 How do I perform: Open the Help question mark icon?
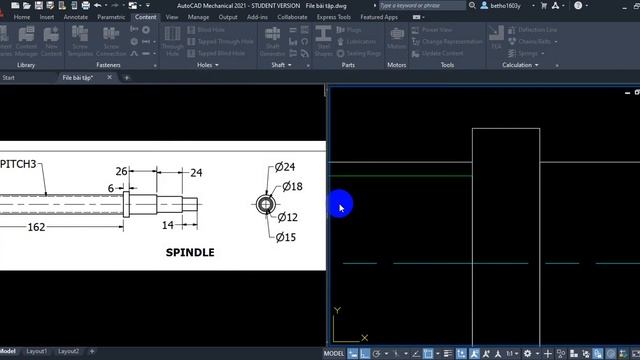pos(578,5)
